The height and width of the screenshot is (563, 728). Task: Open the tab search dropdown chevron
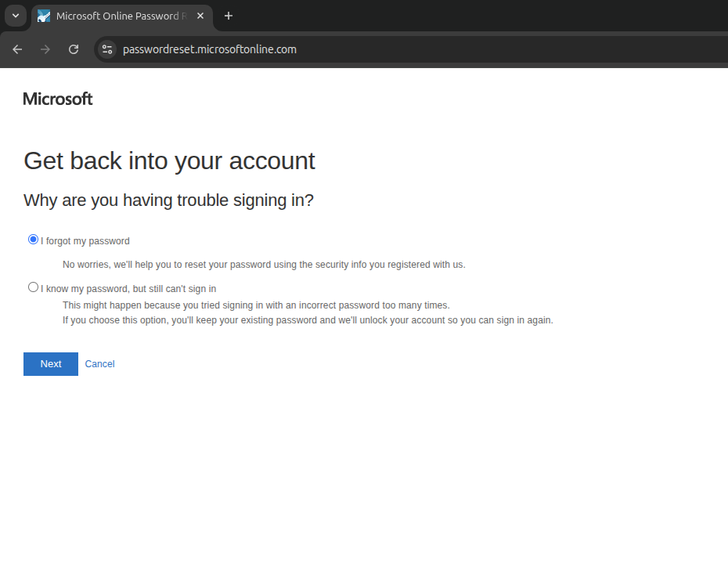click(x=15, y=16)
